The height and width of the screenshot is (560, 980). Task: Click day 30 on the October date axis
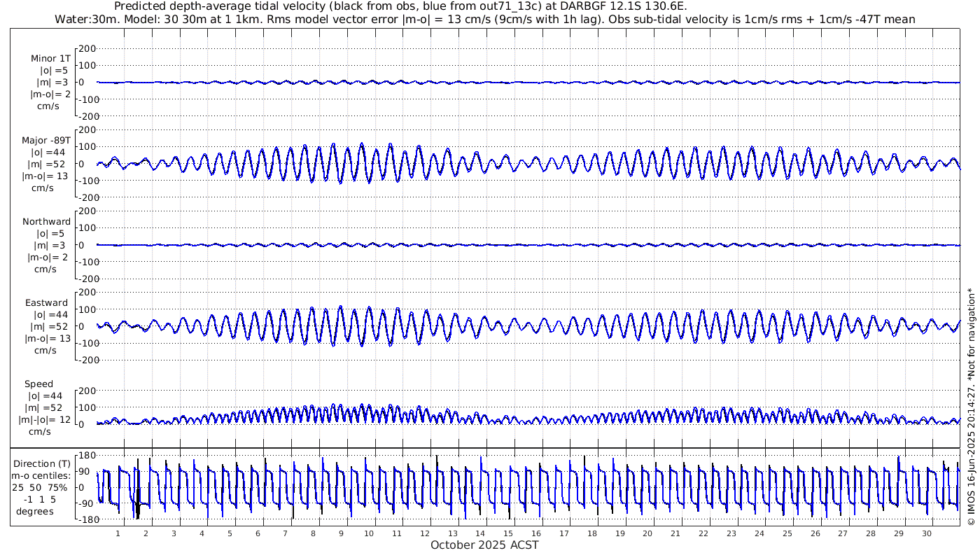pos(927,533)
